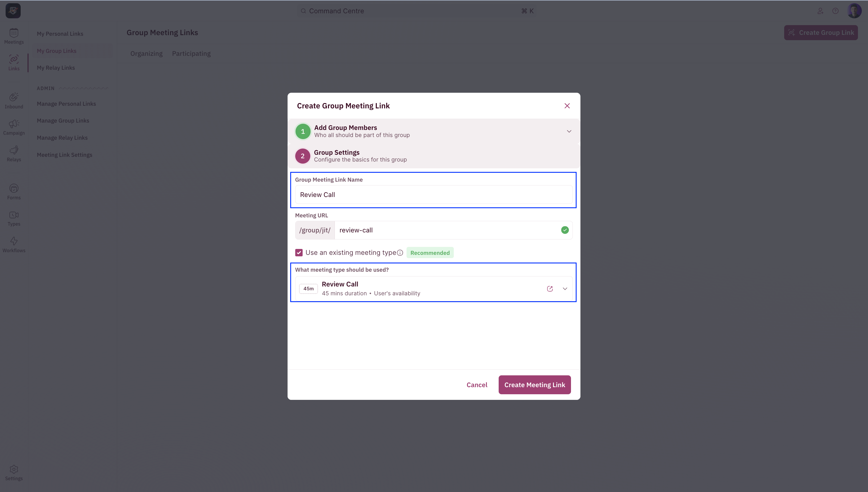Switch to the Organizing tab

[x=146, y=53]
